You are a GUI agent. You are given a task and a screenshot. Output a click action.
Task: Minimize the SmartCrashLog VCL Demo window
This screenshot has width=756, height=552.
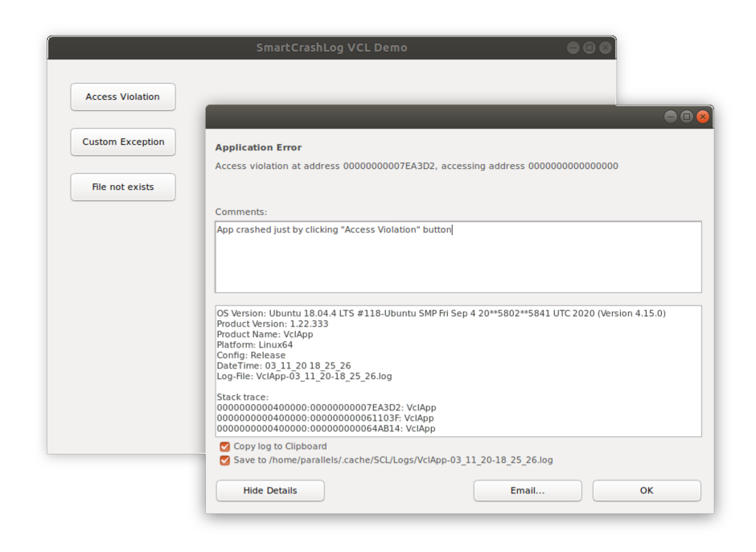pyautogui.click(x=573, y=47)
